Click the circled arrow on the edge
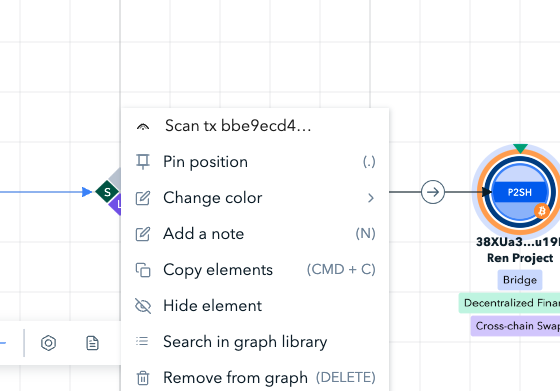Image resolution: width=560 pixels, height=391 pixels. click(433, 192)
